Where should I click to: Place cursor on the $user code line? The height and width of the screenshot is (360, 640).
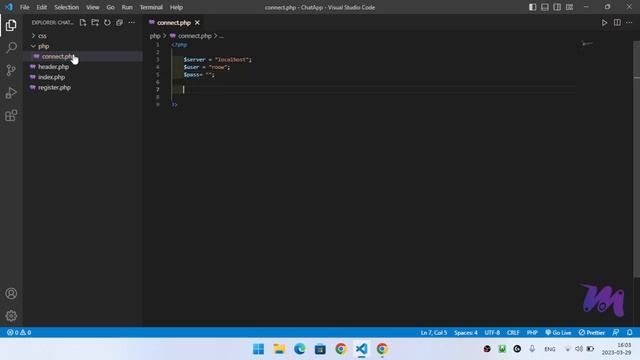click(x=207, y=67)
